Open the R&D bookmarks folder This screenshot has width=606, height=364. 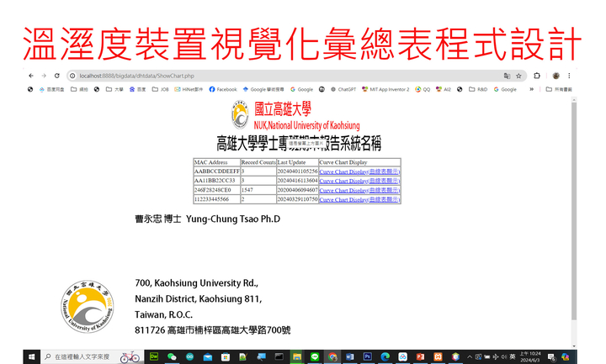478,89
